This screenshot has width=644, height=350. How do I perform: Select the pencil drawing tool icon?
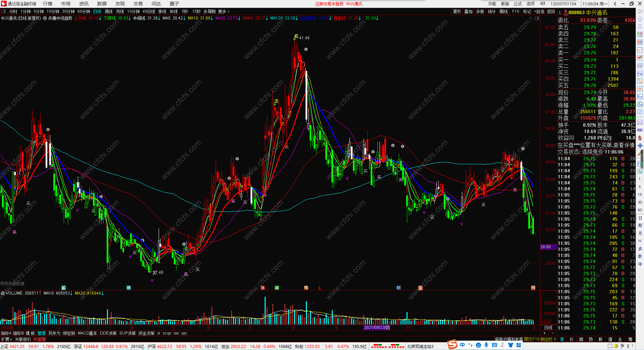640,153
